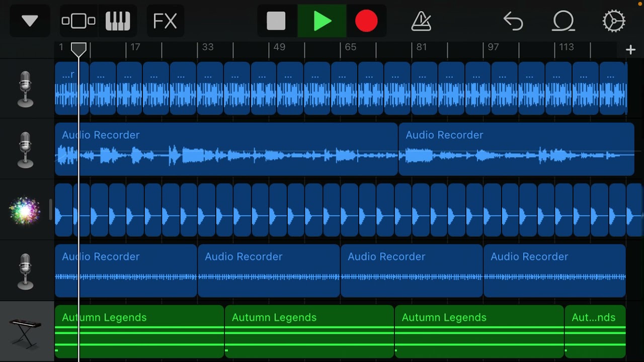Select the second Audio Recorder region on track four
Image resolution: width=644 pixels, height=362 pixels.
point(269,270)
